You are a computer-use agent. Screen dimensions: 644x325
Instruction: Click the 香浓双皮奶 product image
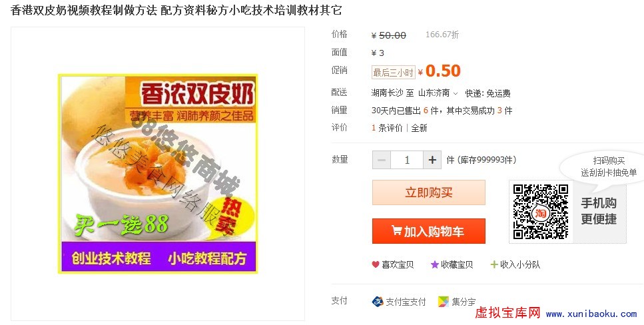point(158,173)
